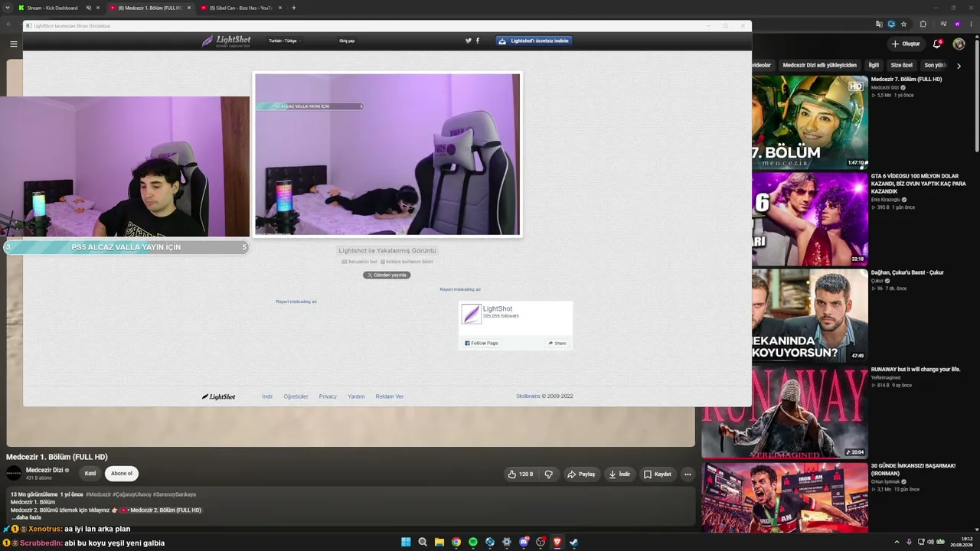This screenshot has height=551, width=980.
Task: Open Windows Start menu
Action: pyautogui.click(x=406, y=542)
